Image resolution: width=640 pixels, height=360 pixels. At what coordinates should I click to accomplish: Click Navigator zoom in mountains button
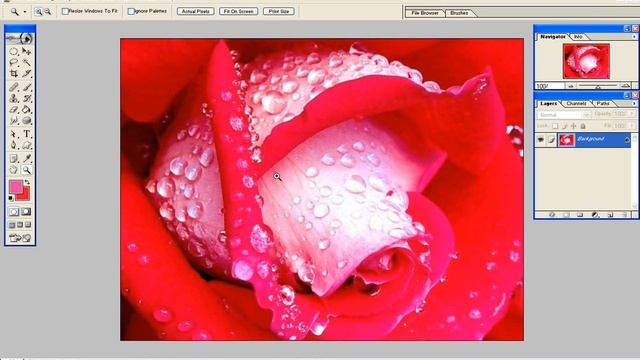pyautogui.click(x=625, y=86)
